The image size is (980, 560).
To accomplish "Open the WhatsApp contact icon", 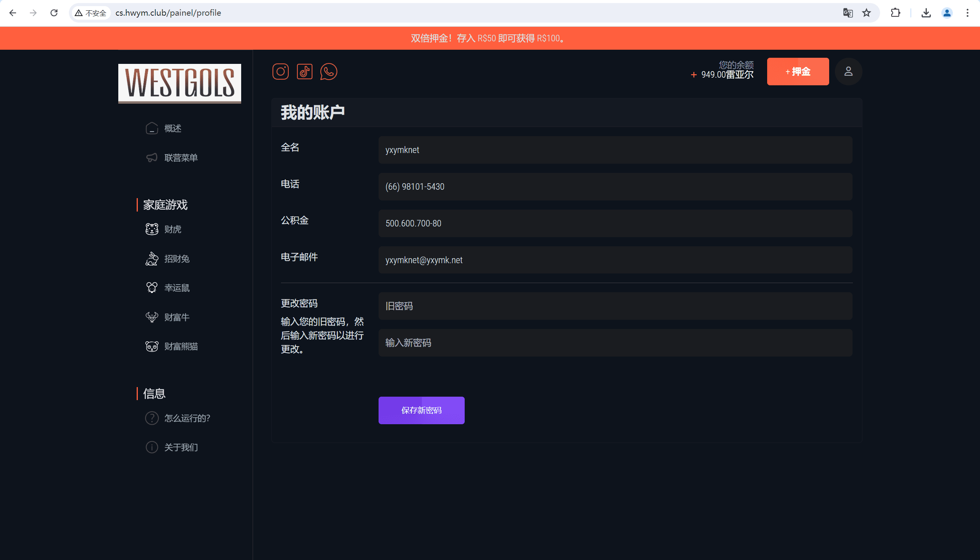I will [x=328, y=72].
